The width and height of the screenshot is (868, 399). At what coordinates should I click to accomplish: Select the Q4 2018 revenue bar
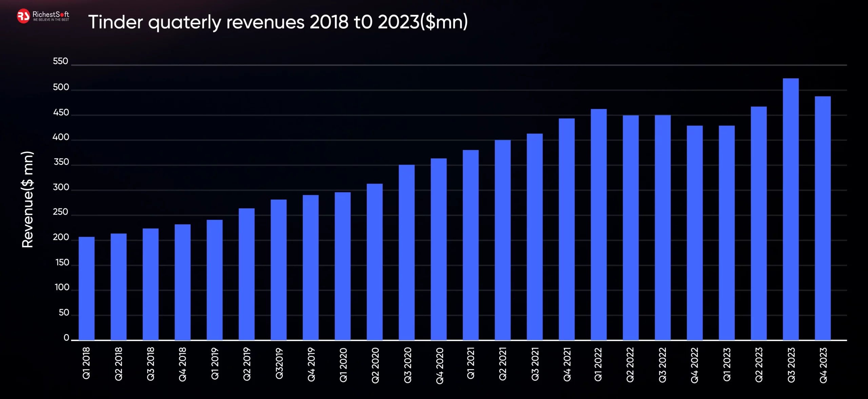[x=182, y=282]
